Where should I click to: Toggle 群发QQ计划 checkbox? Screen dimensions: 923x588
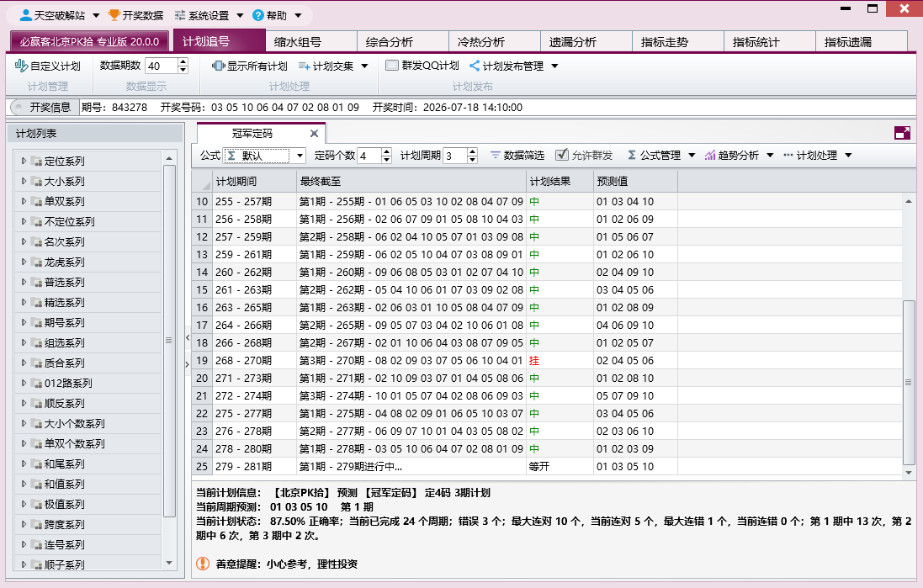tap(392, 66)
